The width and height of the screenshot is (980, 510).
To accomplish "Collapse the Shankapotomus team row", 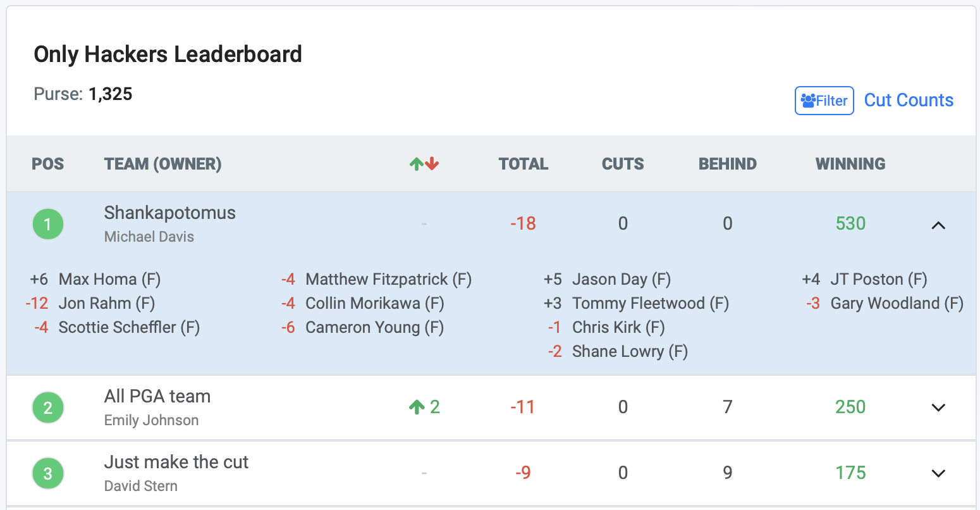I will [938, 225].
